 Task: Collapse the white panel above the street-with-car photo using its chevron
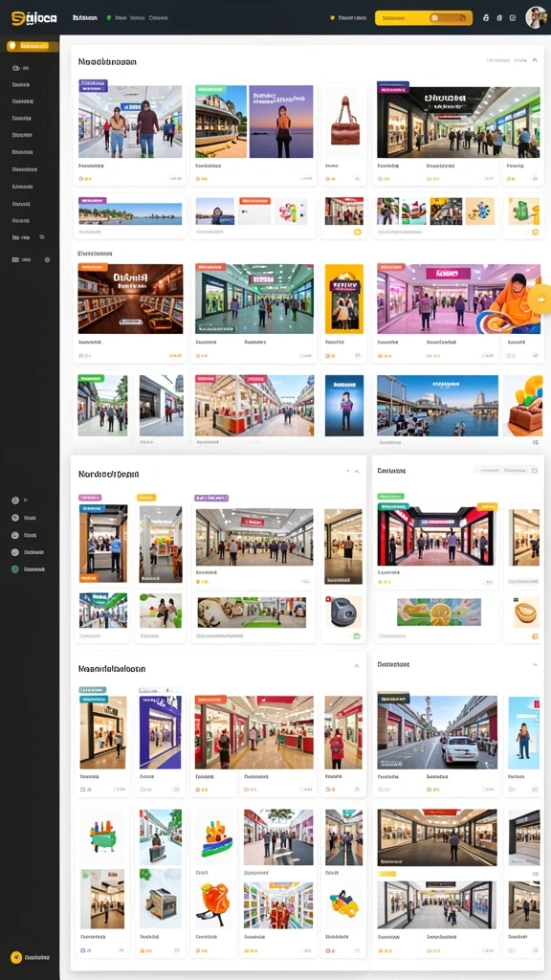tap(535, 664)
